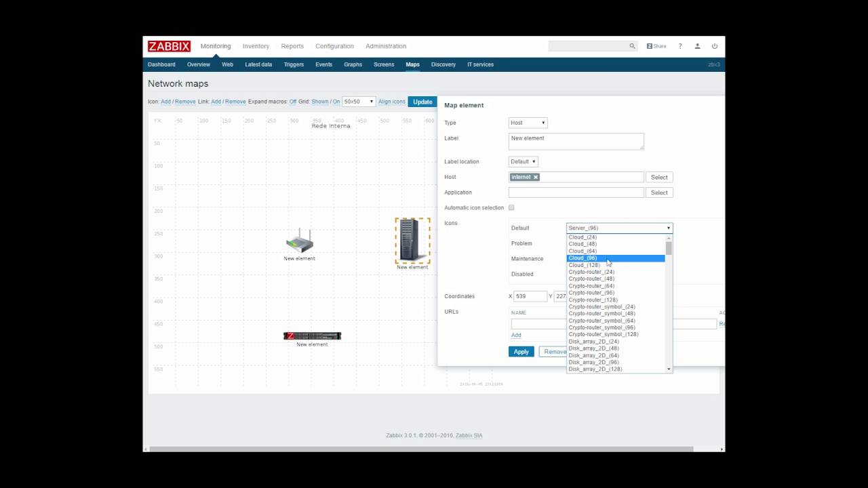Click the search magnifier icon
The image size is (868, 488).
coord(632,46)
